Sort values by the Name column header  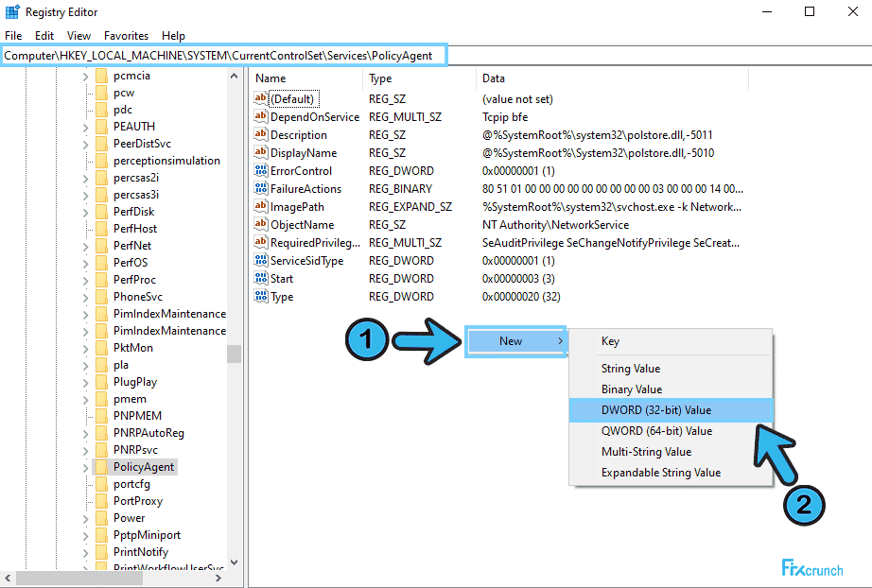pyautogui.click(x=306, y=78)
